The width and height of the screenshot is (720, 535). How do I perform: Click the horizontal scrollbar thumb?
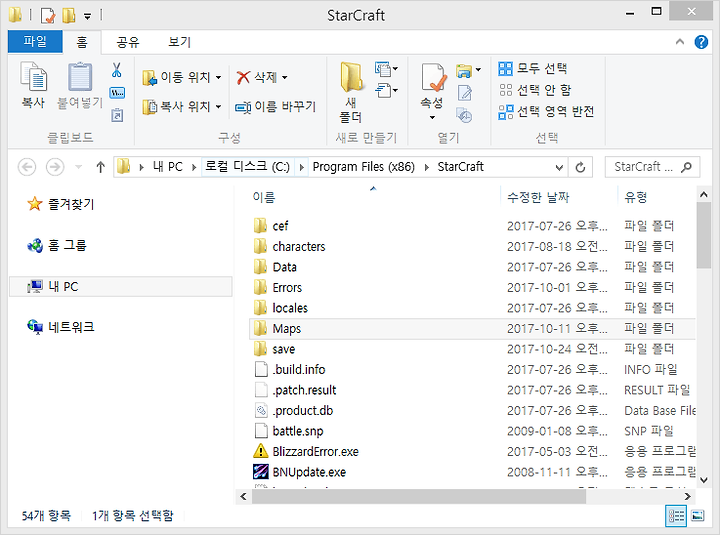(419, 496)
